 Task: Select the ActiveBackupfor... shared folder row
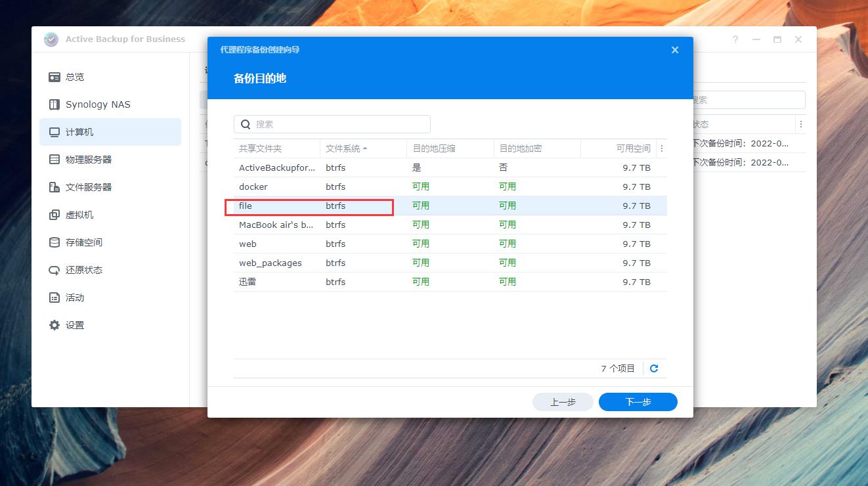(x=450, y=167)
